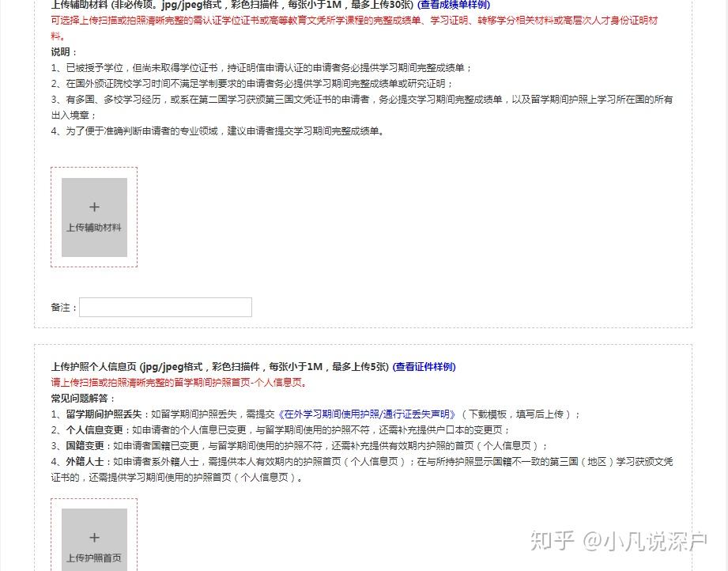Open the 在外学习期间使用护照/通行证丢失声明 template link
The width and height of the screenshot is (728, 571).
366,414
